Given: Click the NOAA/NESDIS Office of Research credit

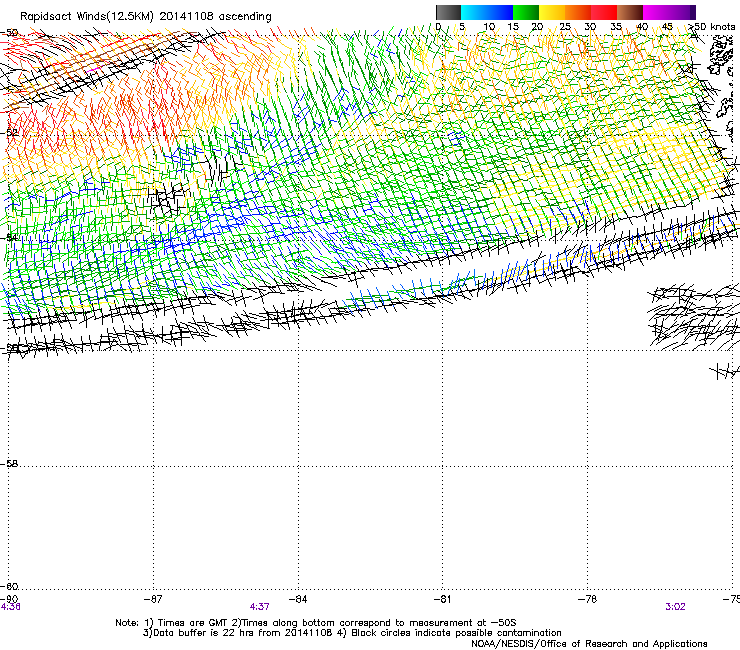Looking at the screenshot, I should pyautogui.click(x=589, y=644).
